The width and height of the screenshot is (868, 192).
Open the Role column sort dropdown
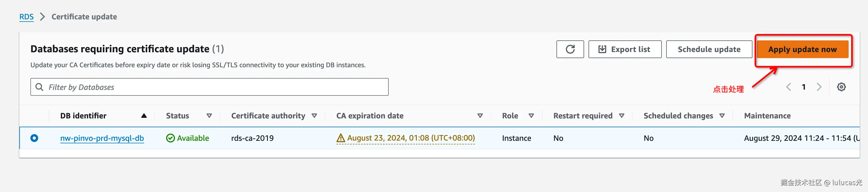click(531, 116)
